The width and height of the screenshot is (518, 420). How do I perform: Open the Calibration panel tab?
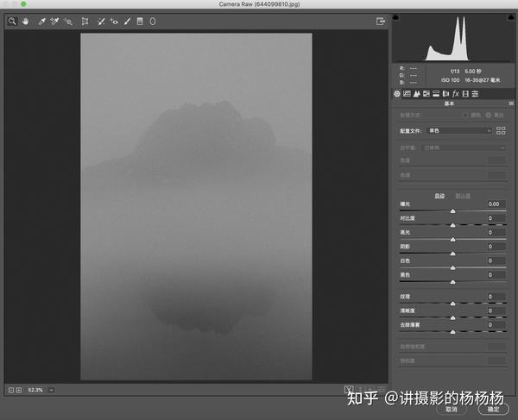[465, 94]
